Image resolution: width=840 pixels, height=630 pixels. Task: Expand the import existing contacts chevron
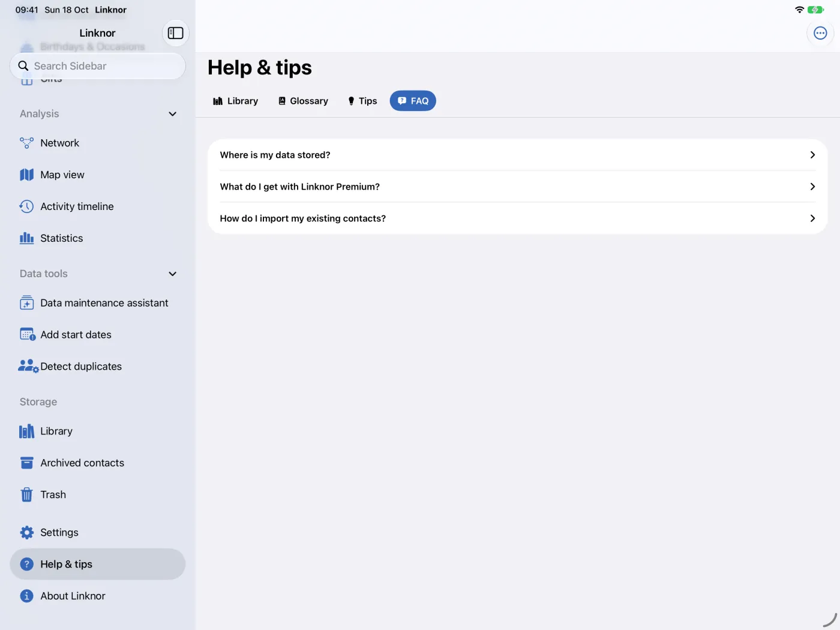pyautogui.click(x=812, y=218)
